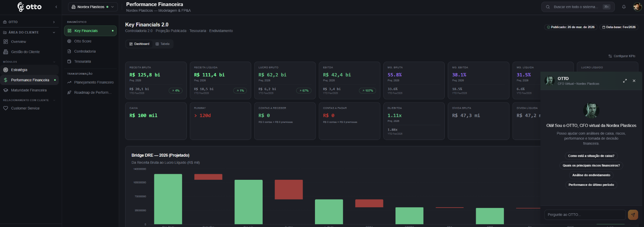Open the user avatar menu

[x=637, y=7]
